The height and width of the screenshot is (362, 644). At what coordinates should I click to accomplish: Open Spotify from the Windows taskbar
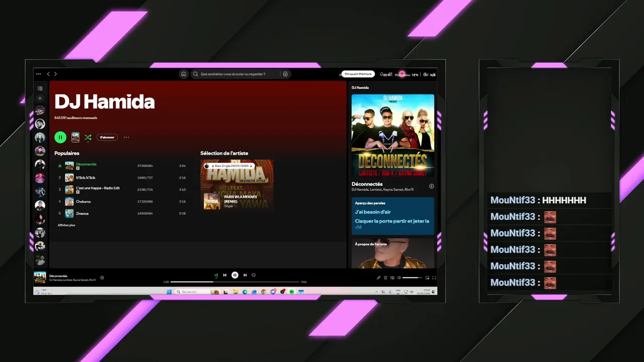tap(292, 292)
